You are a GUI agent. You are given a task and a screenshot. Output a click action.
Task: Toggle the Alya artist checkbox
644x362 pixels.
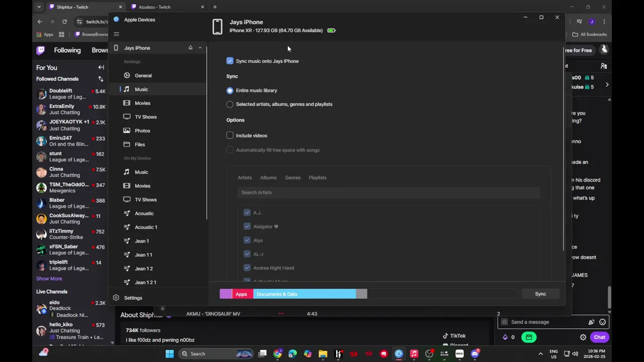[247, 240]
